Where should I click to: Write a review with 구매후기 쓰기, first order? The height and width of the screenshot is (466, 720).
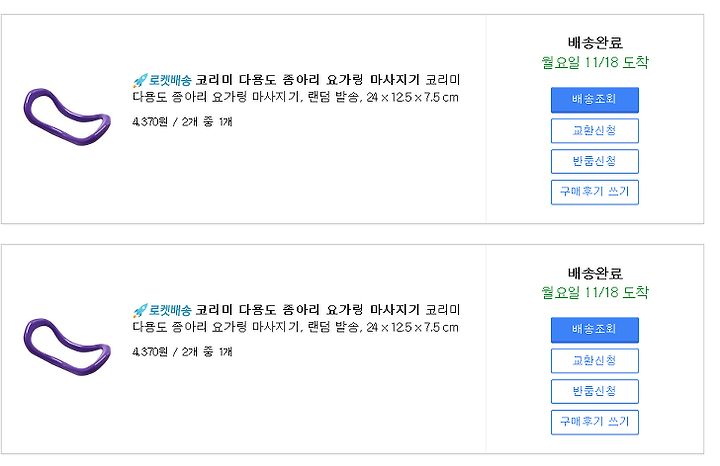pyautogui.click(x=595, y=192)
